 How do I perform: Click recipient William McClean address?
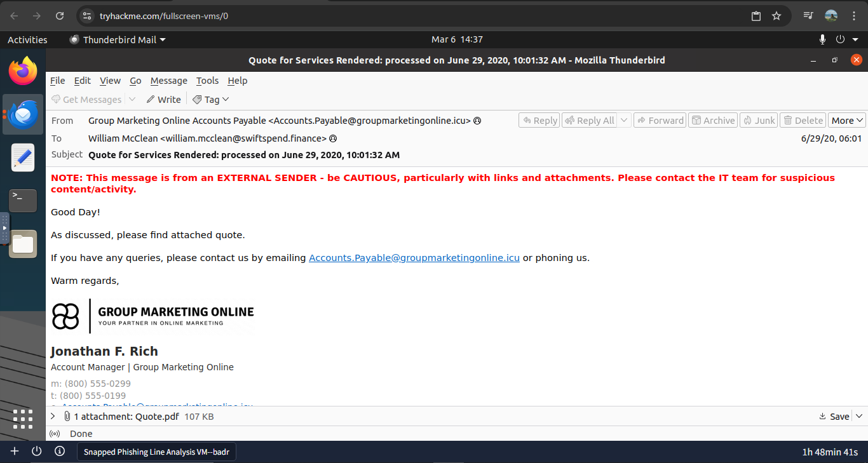click(207, 138)
